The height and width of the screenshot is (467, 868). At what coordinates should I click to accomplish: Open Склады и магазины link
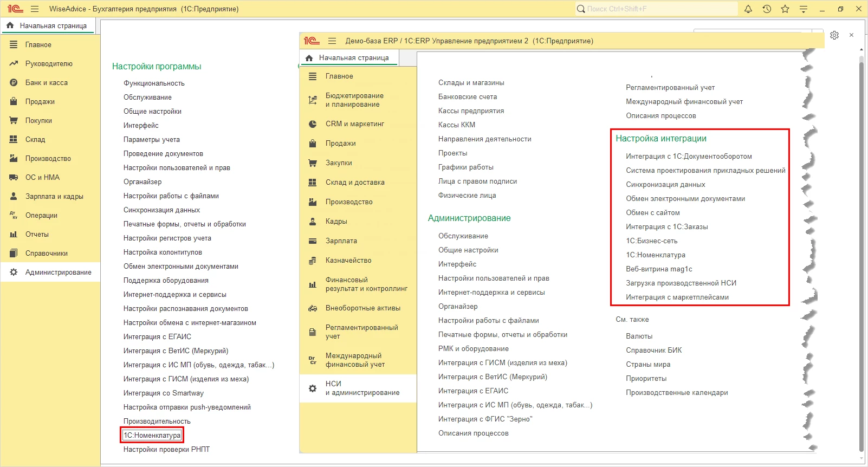(471, 83)
